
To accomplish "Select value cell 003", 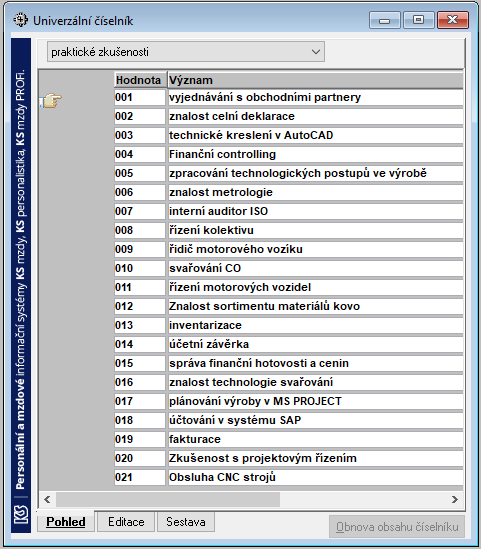I will tap(140, 135).
